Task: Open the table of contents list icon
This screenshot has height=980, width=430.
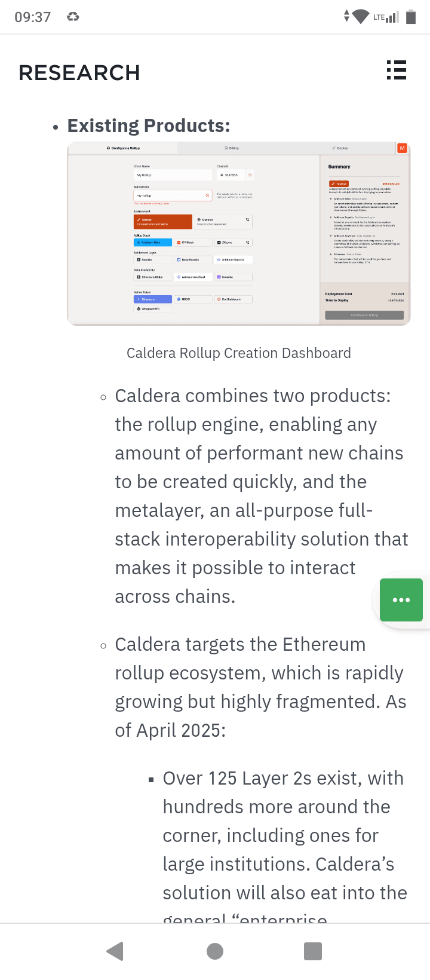Action: [396, 70]
